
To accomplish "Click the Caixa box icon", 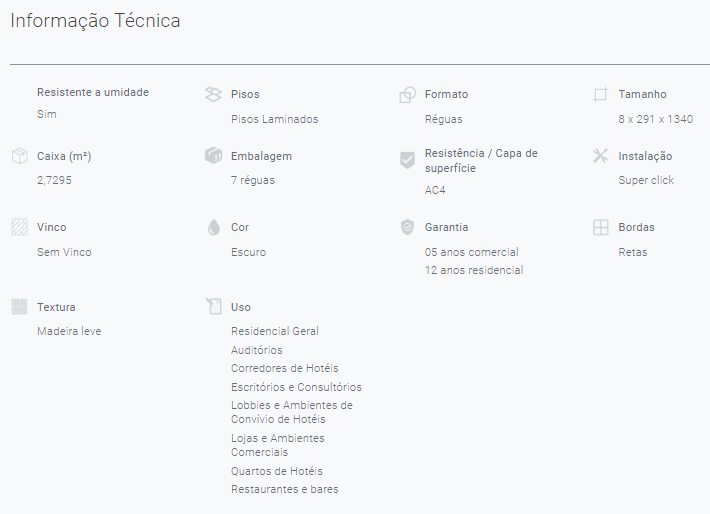I will point(19,156).
